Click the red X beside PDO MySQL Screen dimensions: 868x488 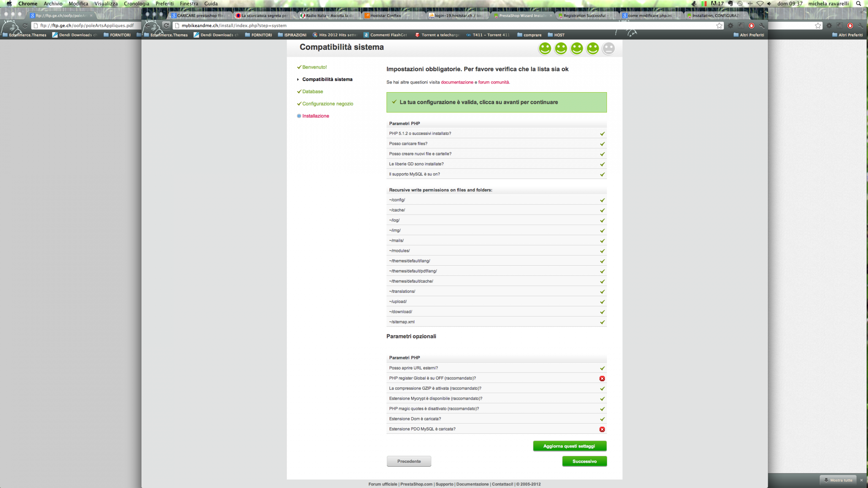tap(602, 429)
